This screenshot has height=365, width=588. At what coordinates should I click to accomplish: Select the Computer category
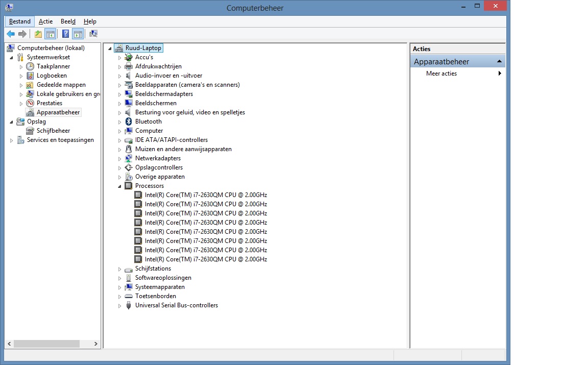(149, 131)
